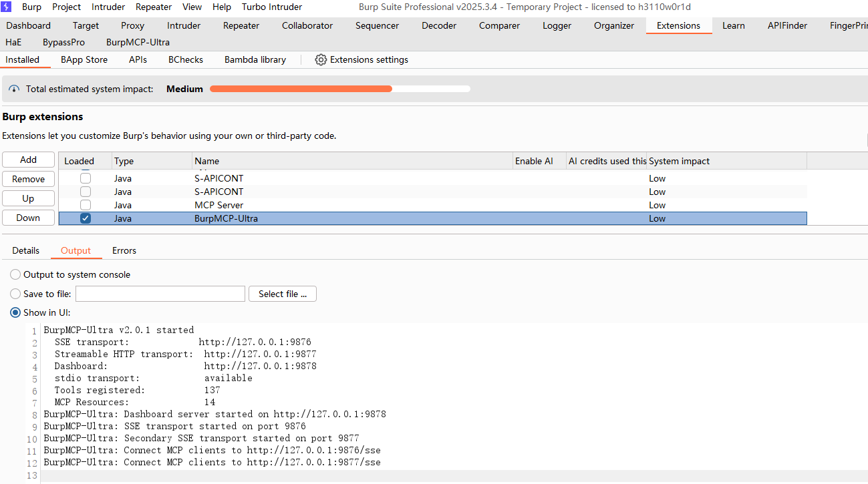Screen dimensions: 868x484
Task: Click the Add extension button
Action: (x=28, y=160)
